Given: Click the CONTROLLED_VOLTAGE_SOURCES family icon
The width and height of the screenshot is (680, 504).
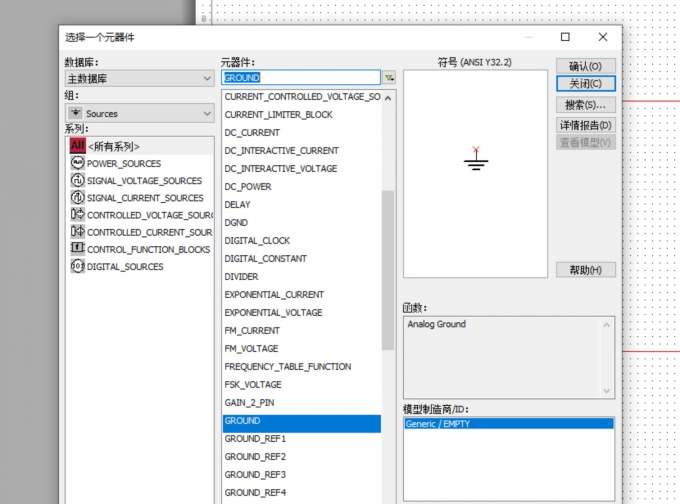Looking at the screenshot, I should coord(77,214).
